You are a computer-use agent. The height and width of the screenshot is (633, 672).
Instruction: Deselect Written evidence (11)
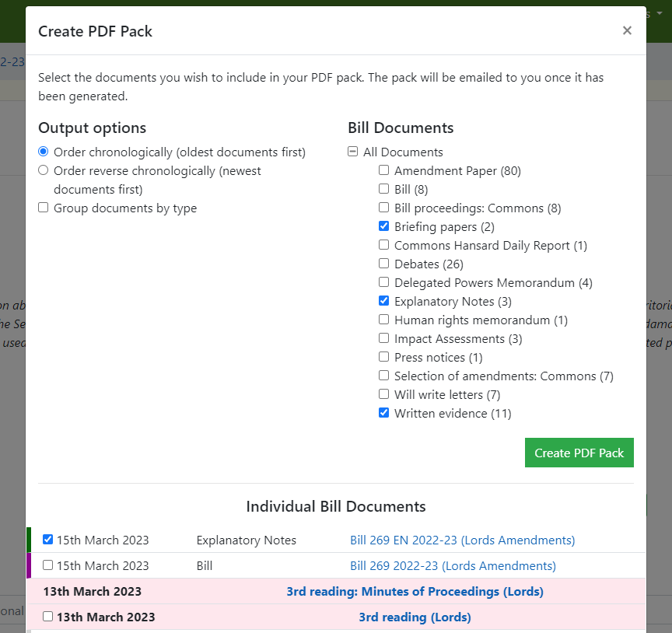(384, 413)
